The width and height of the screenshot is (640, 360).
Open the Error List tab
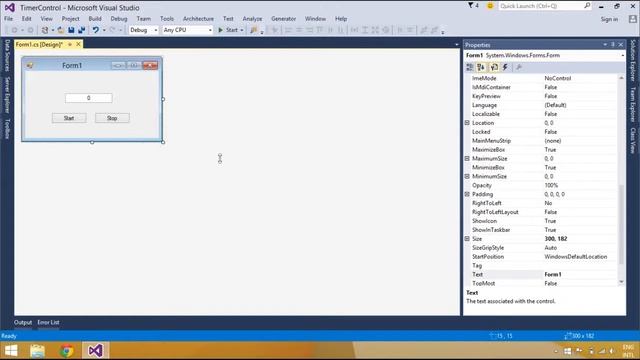click(49, 322)
